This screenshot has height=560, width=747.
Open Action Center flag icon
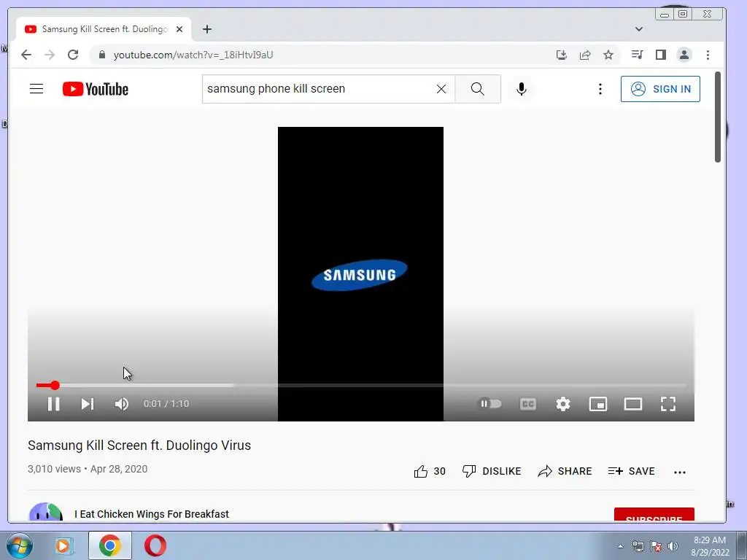pos(656,546)
